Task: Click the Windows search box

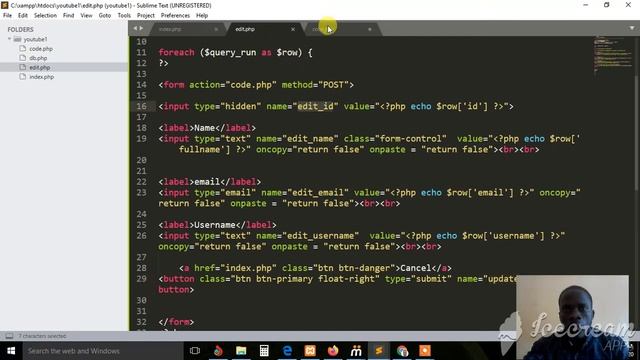Action: coord(102,351)
